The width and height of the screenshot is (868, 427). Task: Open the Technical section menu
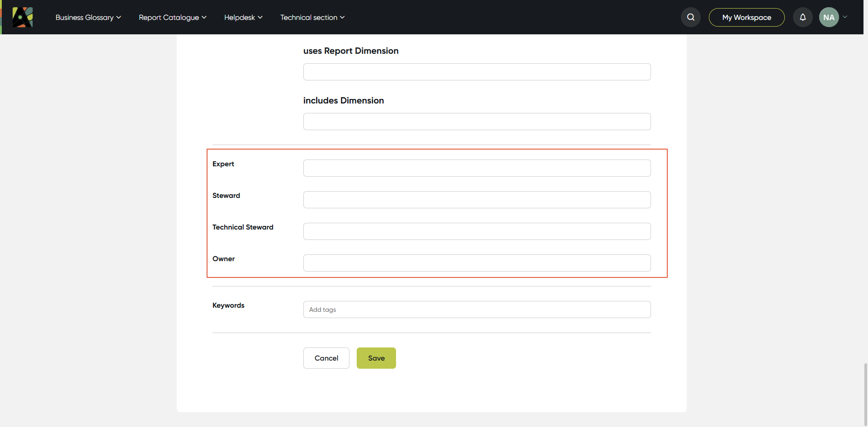click(312, 17)
